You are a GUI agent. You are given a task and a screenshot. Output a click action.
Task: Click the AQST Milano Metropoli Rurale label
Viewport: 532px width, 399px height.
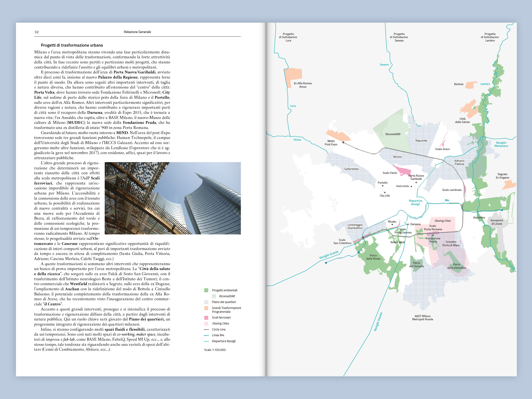click(423, 318)
